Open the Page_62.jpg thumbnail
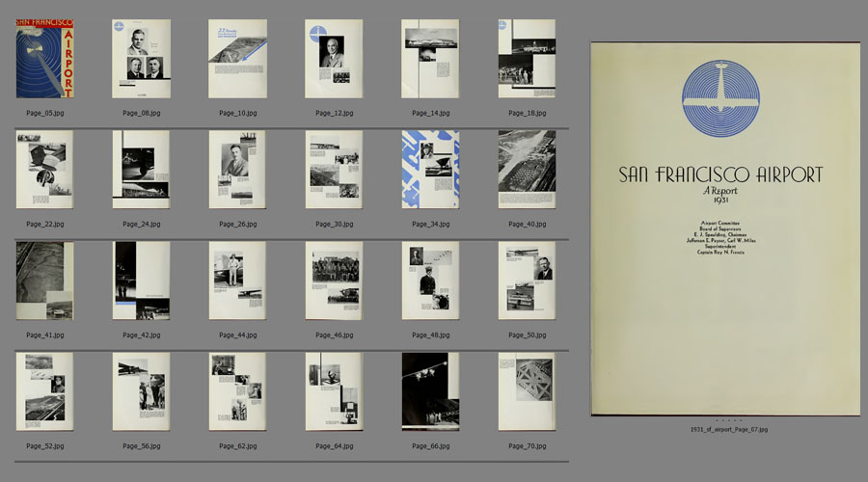 pos(237,391)
